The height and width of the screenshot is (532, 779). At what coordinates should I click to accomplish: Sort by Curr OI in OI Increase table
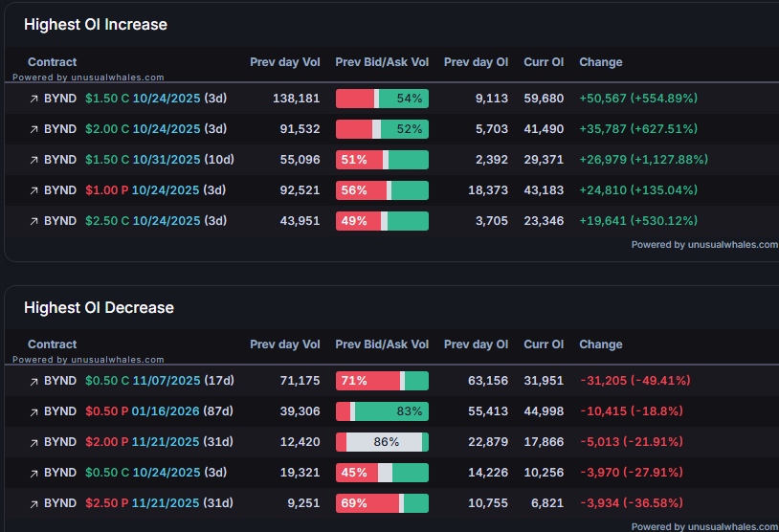click(544, 62)
